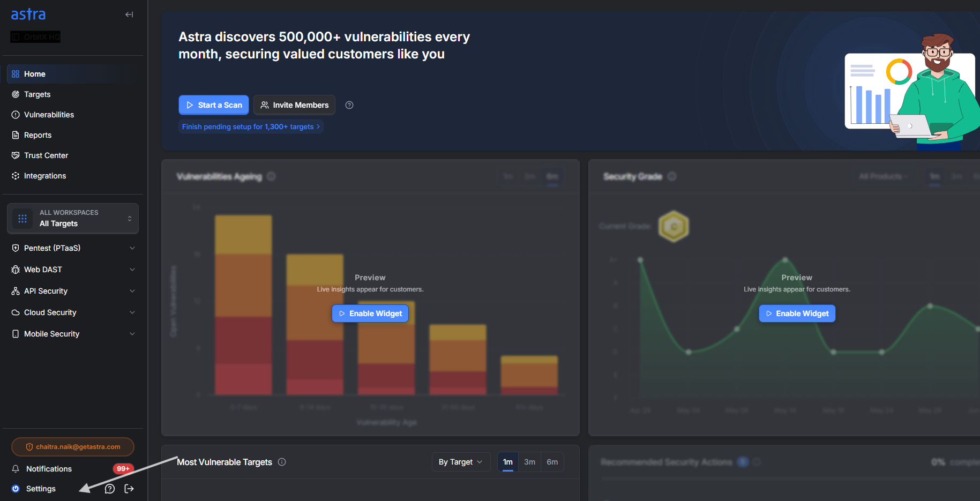Click the Pentest shield icon
Screen dimensions: 980x501
tap(16, 248)
